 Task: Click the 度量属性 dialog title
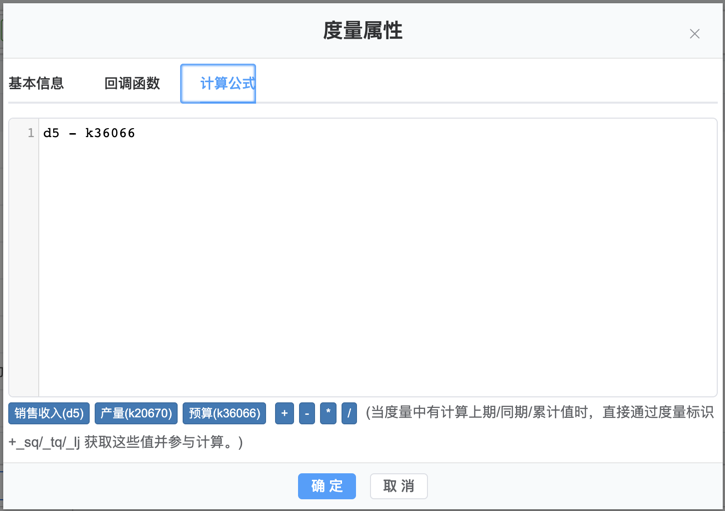(x=362, y=31)
